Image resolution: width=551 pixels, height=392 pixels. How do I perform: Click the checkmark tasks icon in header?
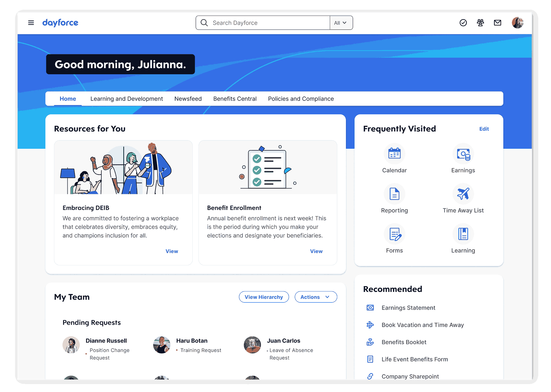coord(463,23)
